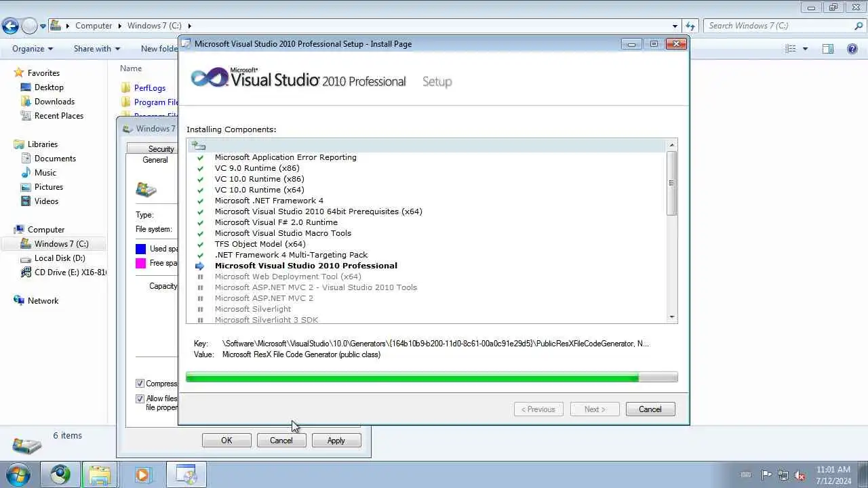The height and width of the screenshot is (488, 868).
Task: Switch to Security tab in Properties dialog
Action: coord(161,149)
